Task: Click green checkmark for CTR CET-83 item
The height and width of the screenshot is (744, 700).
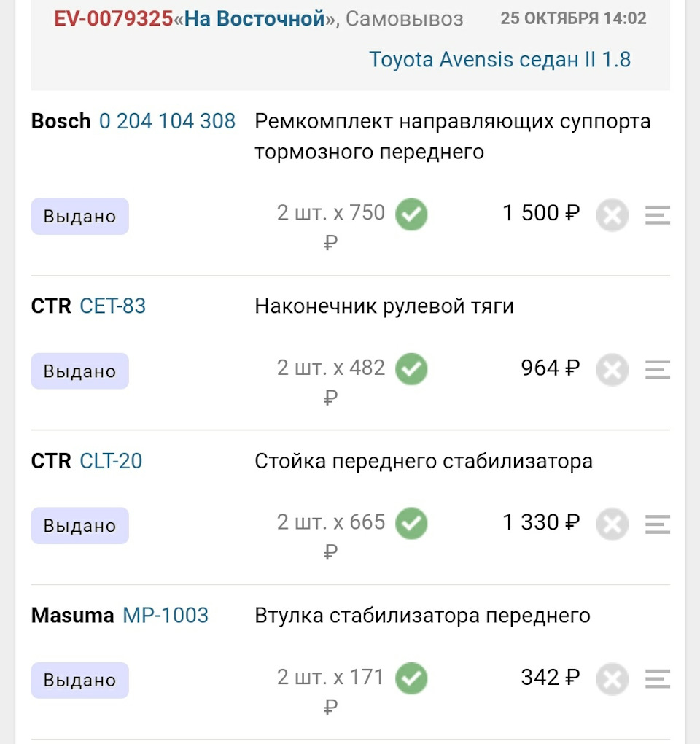Action: [411, 370]
